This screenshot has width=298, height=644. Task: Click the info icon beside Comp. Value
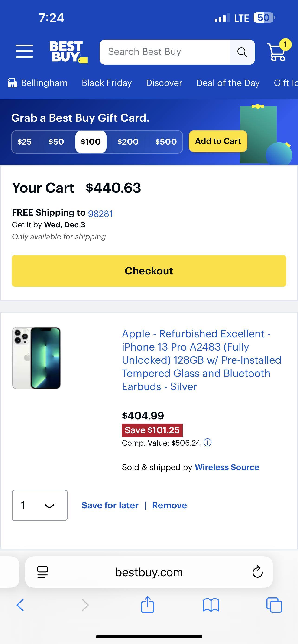(208, 443)
